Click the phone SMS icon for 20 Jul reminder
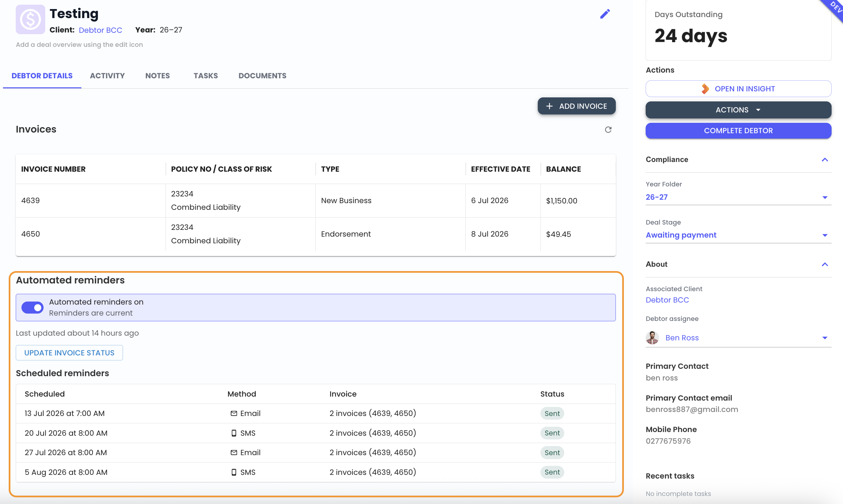 234,433
